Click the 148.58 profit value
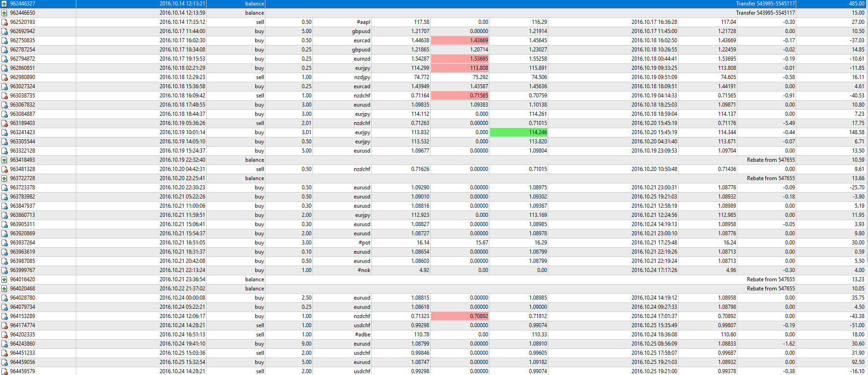The height and width of the screenshot is (375, 868). tap(857, 132)
